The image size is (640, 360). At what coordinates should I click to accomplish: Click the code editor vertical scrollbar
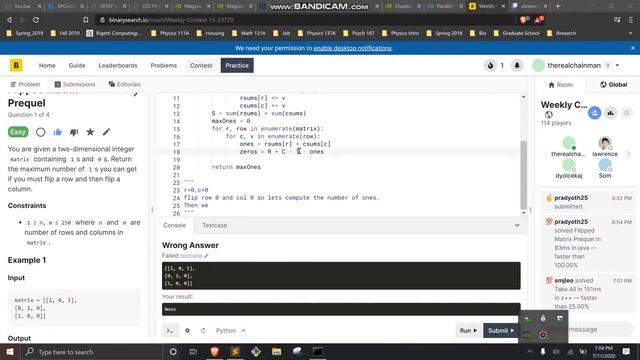(523, 175)
